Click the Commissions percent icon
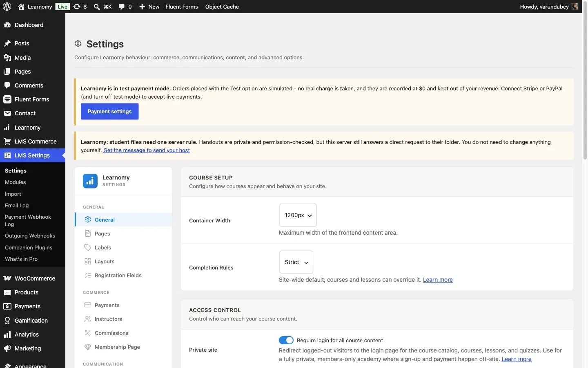This screenshot has height=368, width=588. [88, 333]
